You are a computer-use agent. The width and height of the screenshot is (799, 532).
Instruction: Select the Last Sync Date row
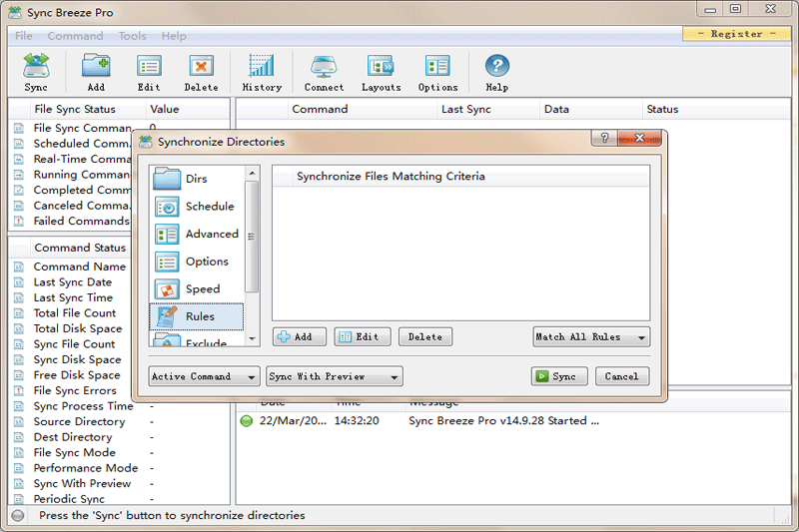[71, 282]
